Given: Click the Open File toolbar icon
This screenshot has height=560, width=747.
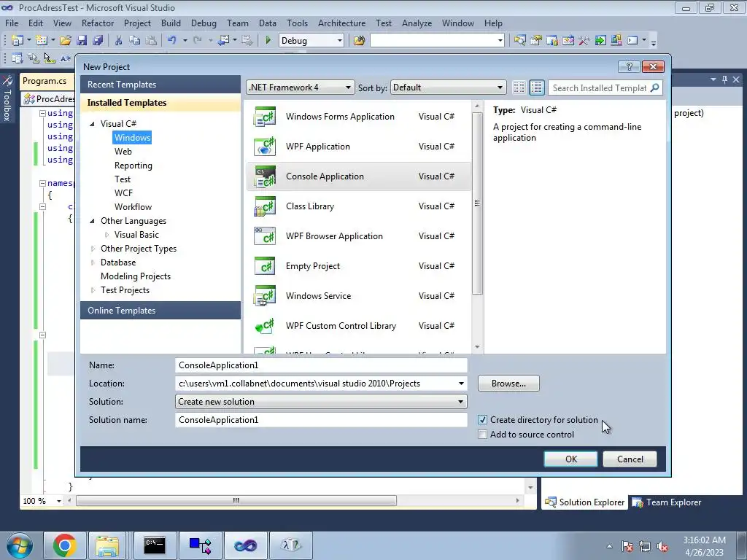Looking at the screenshot, I should click(66, 41).
